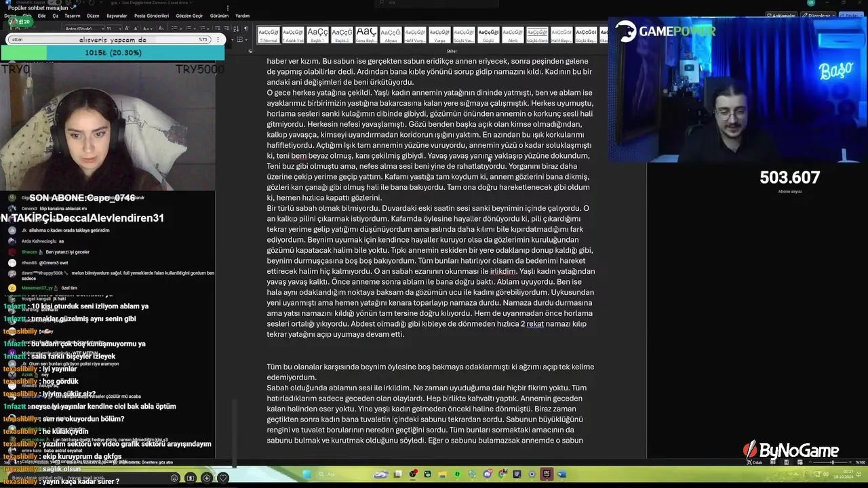Toggle show paragraph marks pilcrow

point(245,28)
